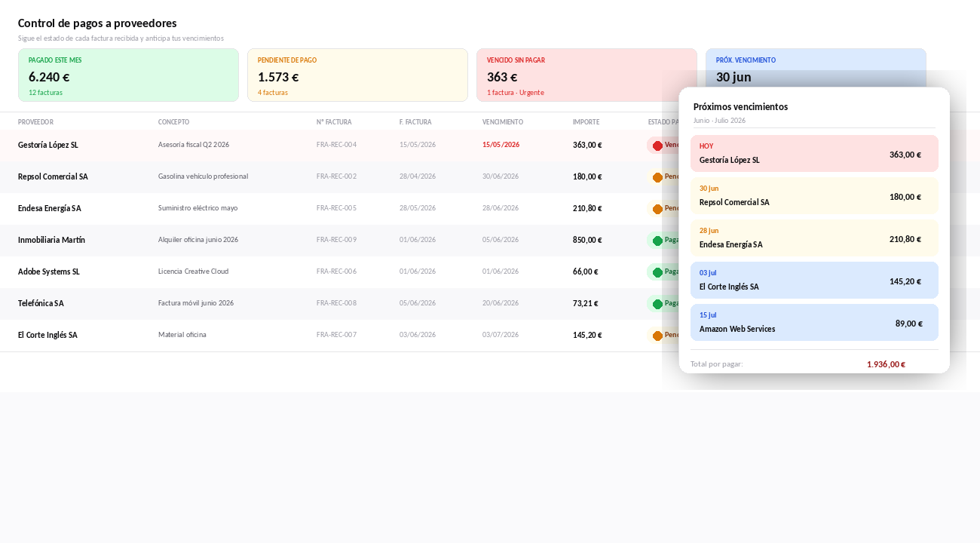Click the orange pending status dot in Repsol row
Viewport: 980px width, 543px height.
[657, 177]
